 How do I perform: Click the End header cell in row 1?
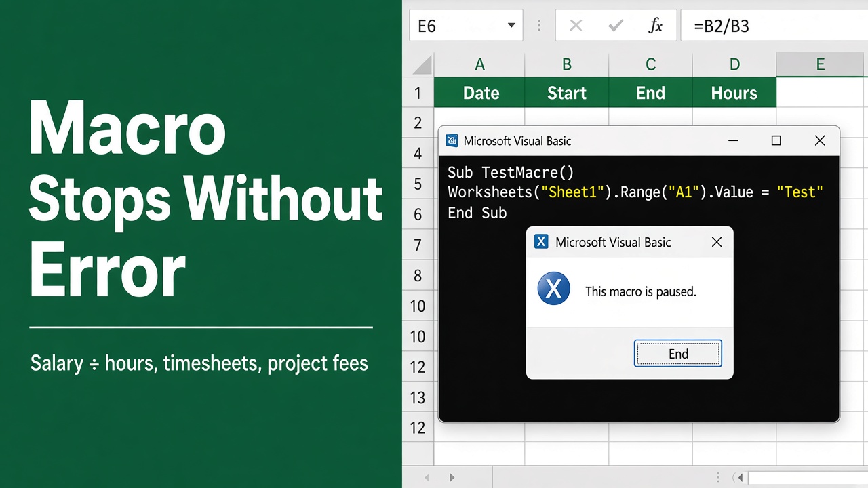pyautogui.click(x=650, y=93)
